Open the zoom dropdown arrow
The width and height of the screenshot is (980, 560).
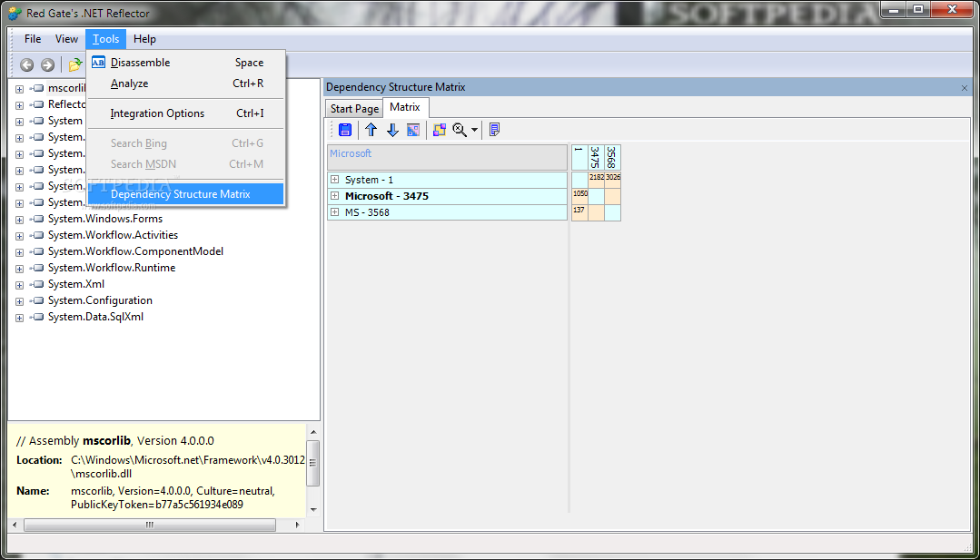tap(474, 130)
